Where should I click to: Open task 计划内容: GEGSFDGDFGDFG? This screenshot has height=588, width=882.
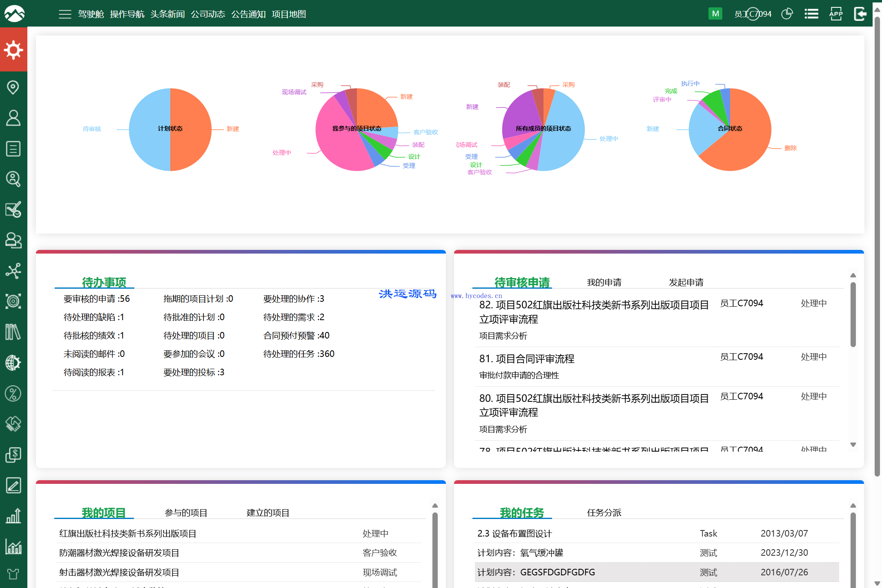coord(536,572)
